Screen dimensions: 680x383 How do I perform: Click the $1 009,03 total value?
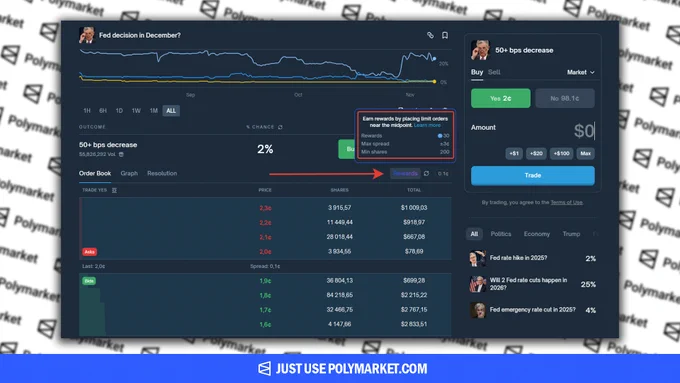pyautogui.click(x=414, y=208)
